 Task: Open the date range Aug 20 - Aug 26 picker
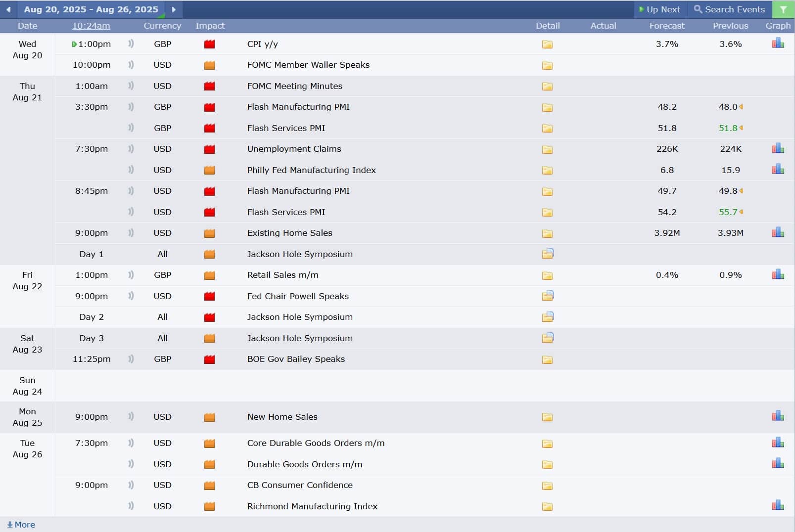point(91,9)
